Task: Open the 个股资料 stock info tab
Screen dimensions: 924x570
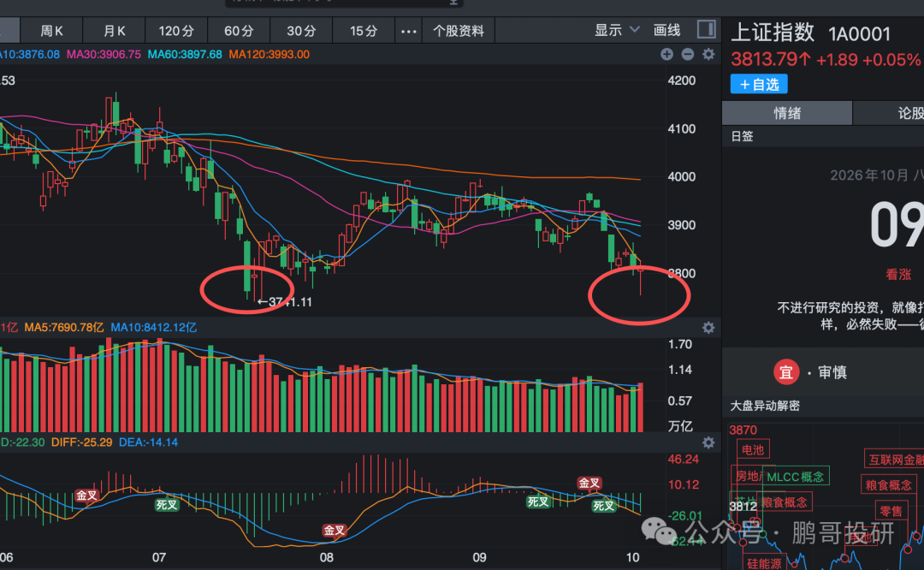Action: tap(459, 31)
